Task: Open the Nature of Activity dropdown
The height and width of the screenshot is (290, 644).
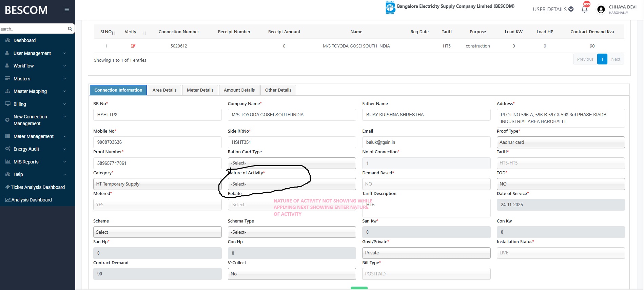Action: click(x=292, y=184)
